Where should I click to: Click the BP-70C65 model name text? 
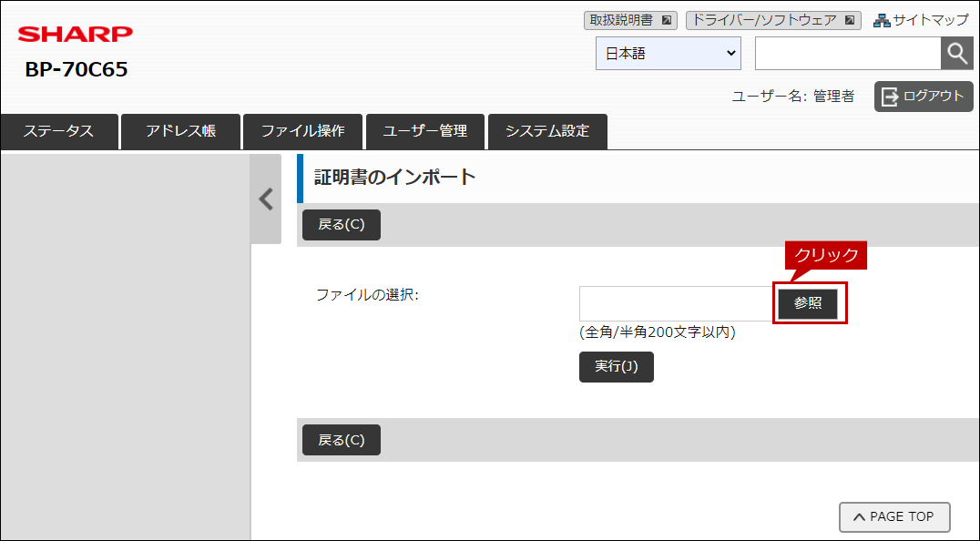tap(77, 69)
